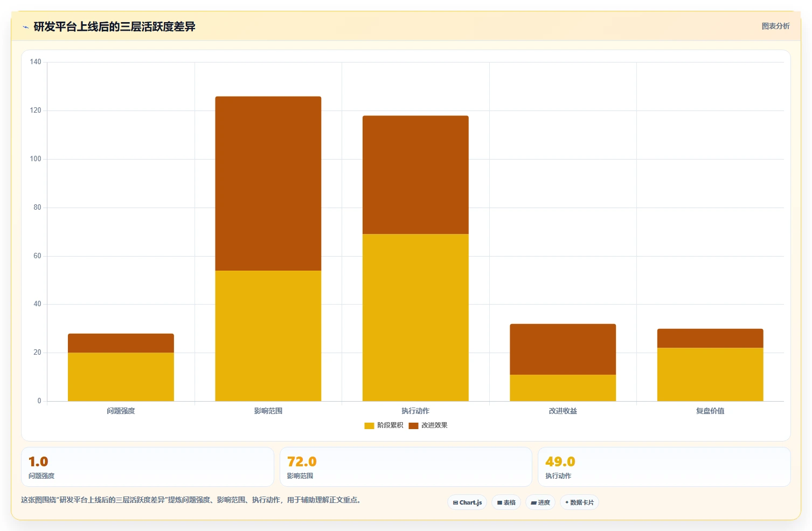The image size is (812, 531).
Task: Click the icon in the 表格 tag
Action: (499, 502)
